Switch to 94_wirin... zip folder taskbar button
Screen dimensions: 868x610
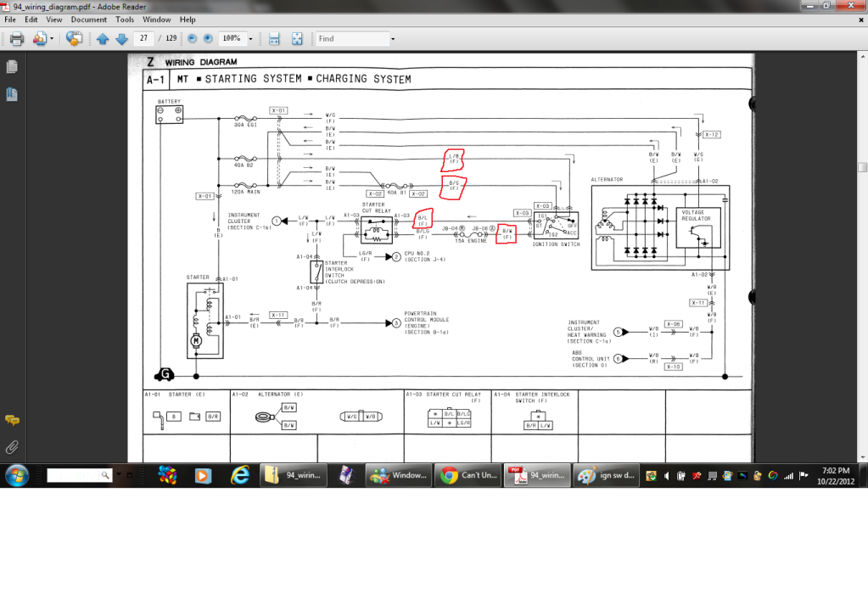294,475
